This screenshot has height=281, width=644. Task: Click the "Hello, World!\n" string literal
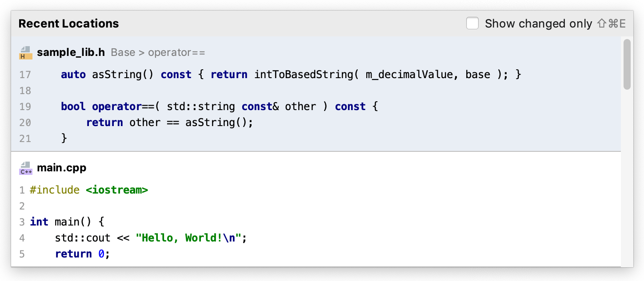188,238
